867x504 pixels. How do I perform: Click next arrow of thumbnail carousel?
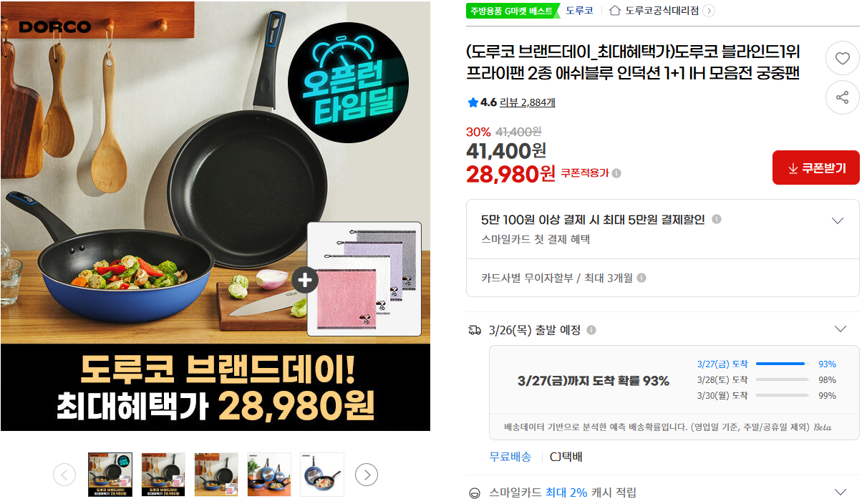(x=367, y=475)
